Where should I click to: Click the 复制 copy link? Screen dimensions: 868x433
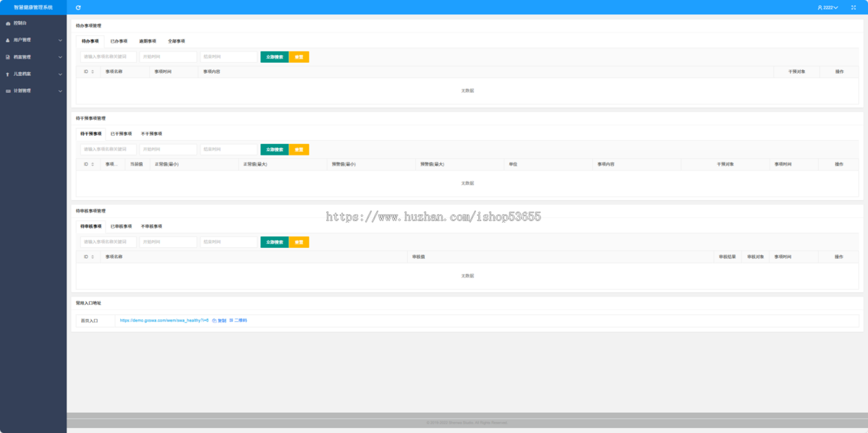(219, 320)
